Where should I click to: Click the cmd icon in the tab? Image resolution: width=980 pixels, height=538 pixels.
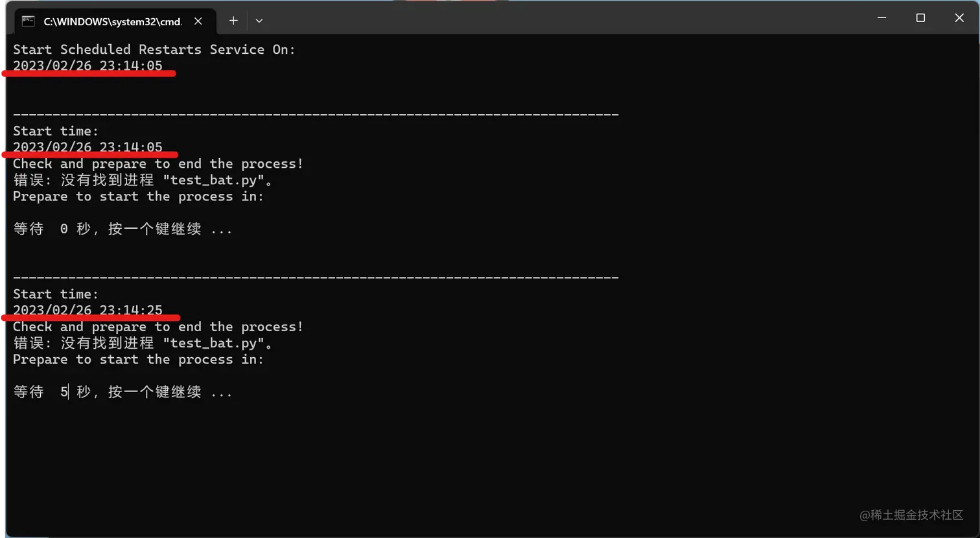pos(28,21)
